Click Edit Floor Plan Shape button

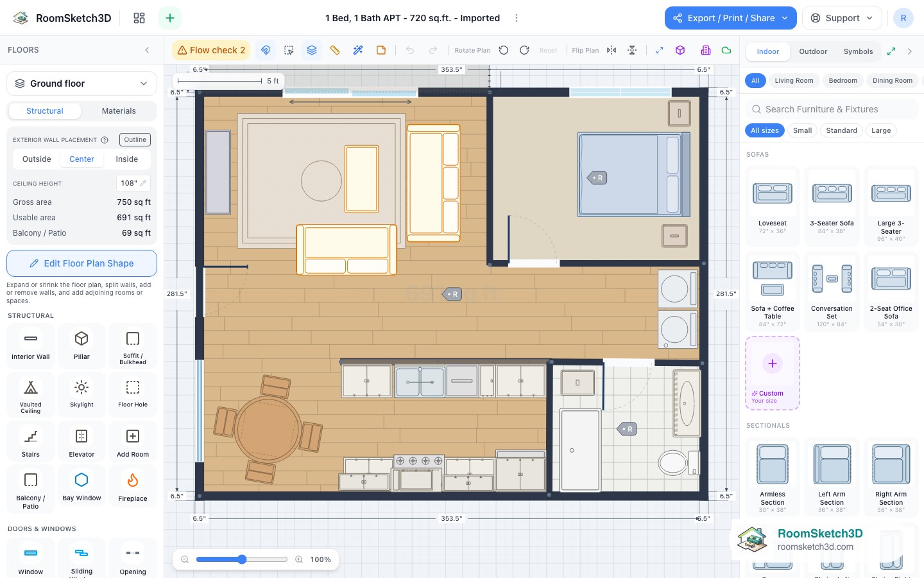[x=81, y=263]
